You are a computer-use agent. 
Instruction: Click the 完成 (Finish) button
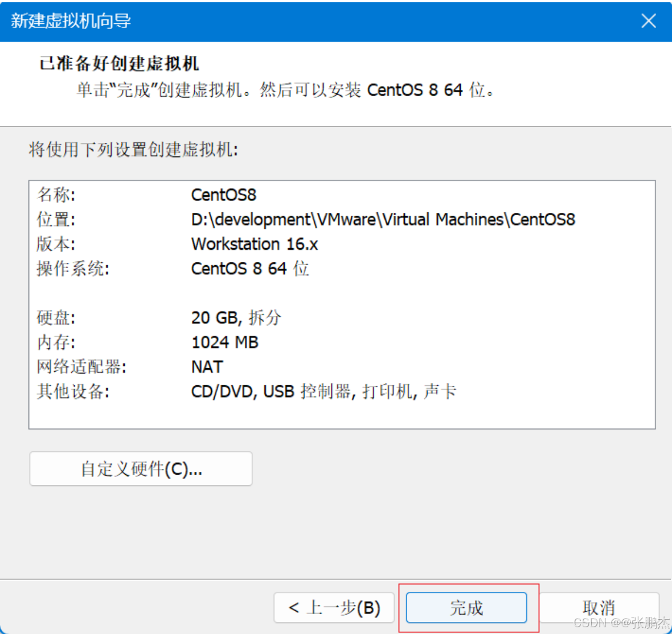(x=466, y=607)
